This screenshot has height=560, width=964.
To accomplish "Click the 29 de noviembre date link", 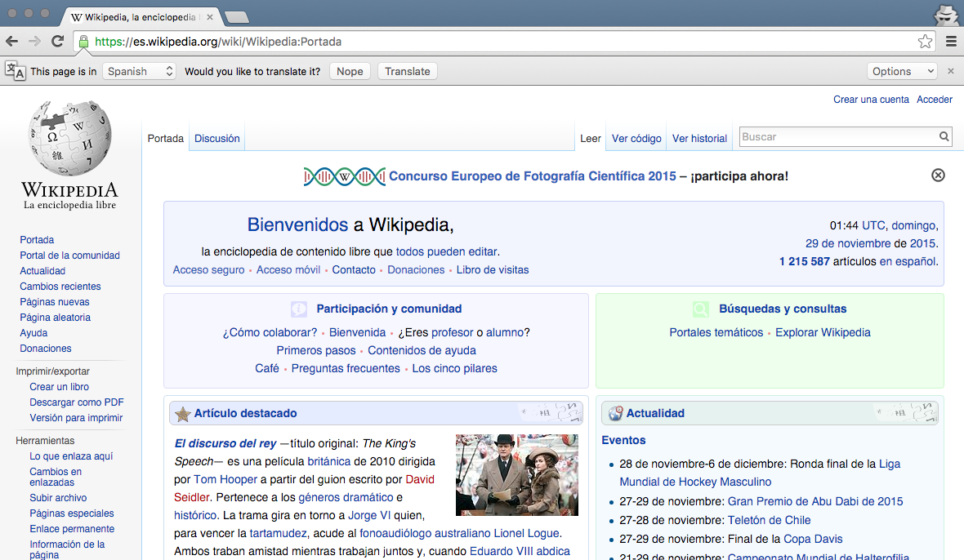I will (848, 243).
